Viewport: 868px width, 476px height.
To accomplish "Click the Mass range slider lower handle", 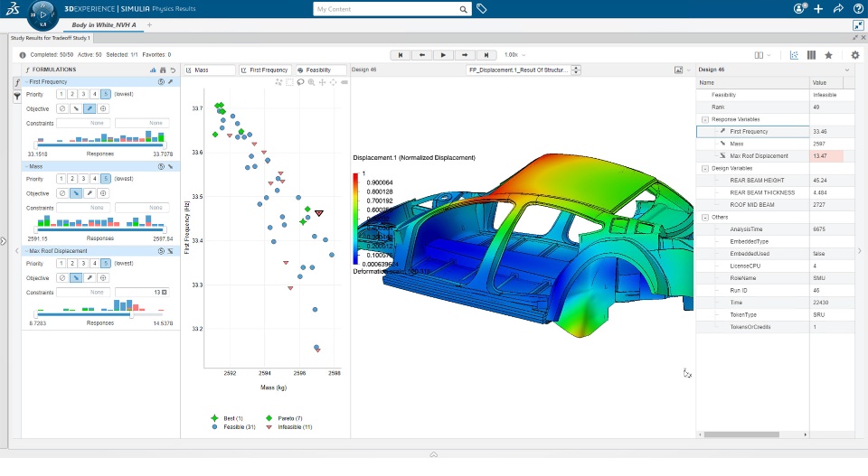I will [36, 230].
